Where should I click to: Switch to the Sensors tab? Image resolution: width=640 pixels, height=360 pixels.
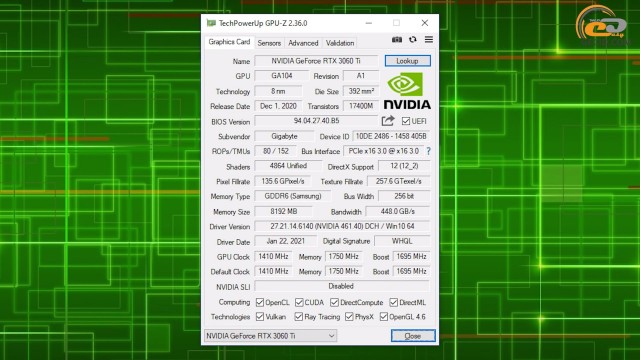(269, 43)
